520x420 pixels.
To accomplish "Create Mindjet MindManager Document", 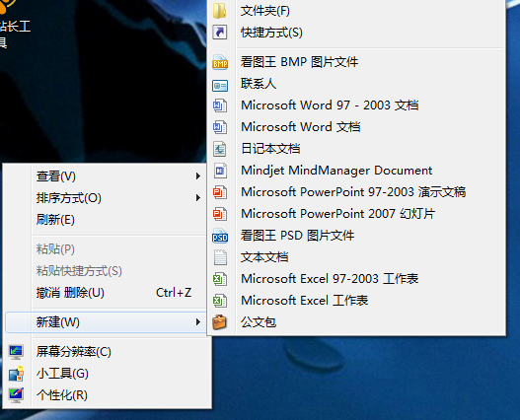I will [356, 171].
